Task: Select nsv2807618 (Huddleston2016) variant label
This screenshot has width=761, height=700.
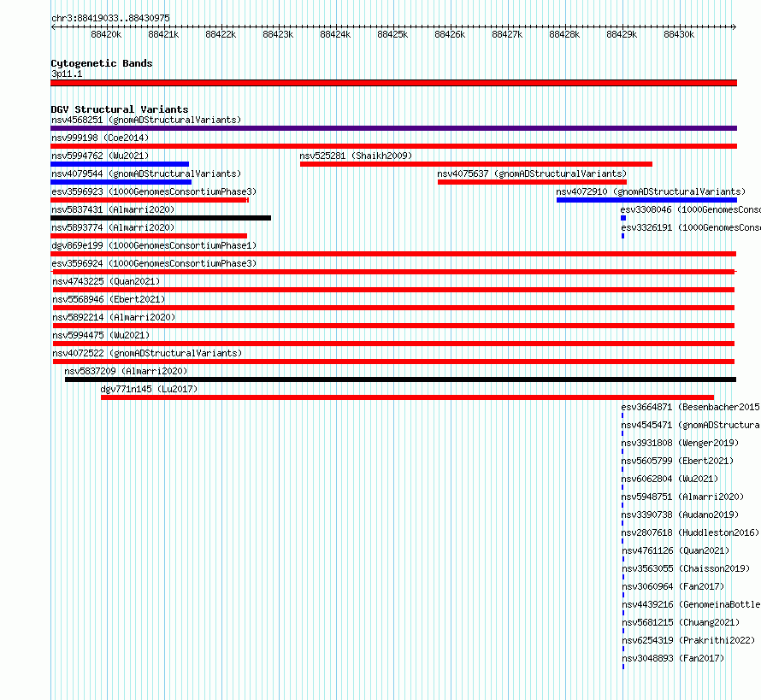Action: (x=691, y=532)
